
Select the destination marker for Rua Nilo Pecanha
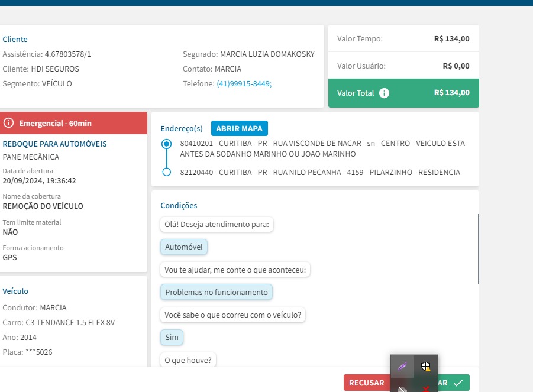tap(167, 172)
